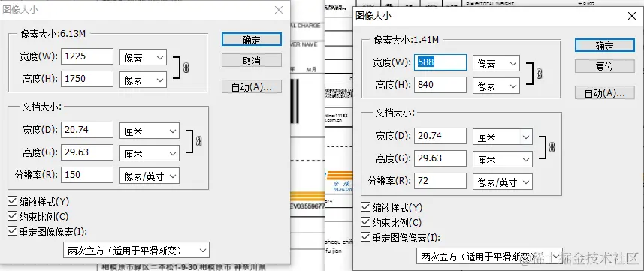Click document height 29.63 field in right dialog
Image resolution: width=644 pixels, height=271 pixels.
click(440, 158)
